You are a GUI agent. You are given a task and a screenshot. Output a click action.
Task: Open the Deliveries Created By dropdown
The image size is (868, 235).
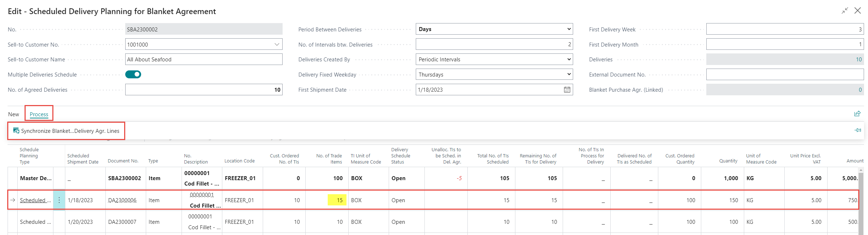569,60
